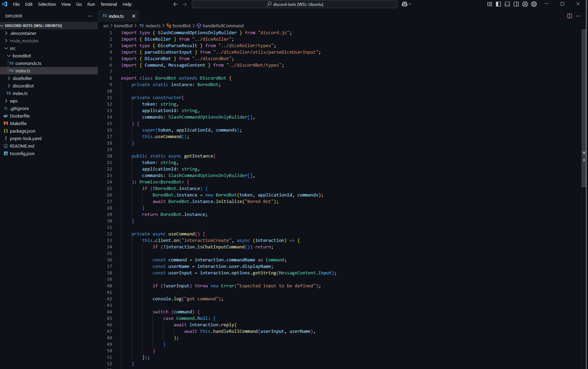The width and height of the screenshot is (588, 369).
Task: Expand the diceRoller folder
Action: click(49, 78)
